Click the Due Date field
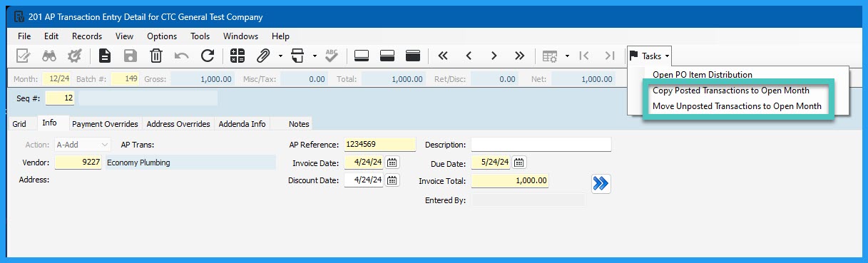Screen dimensions: 868x263 pyautogui.click(x=491, y=163)
